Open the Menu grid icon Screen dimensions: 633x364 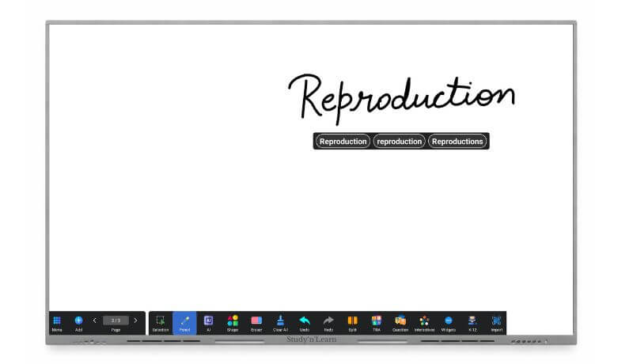pyautogui.click(x=57, y=320)
